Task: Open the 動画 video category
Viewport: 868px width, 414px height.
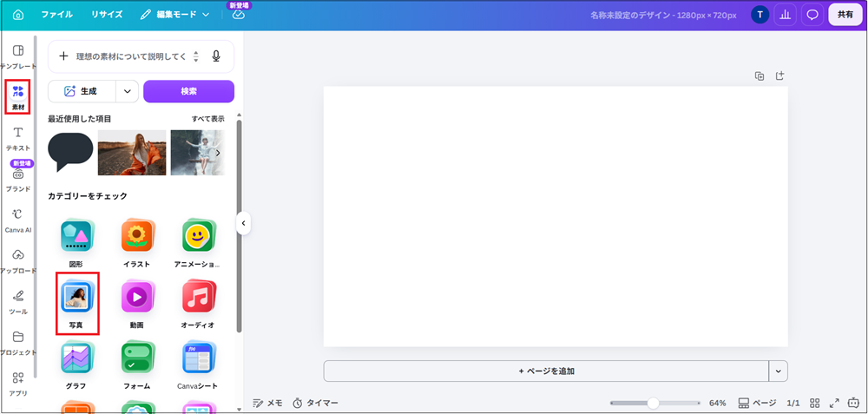Action: [x=137, y=305]
